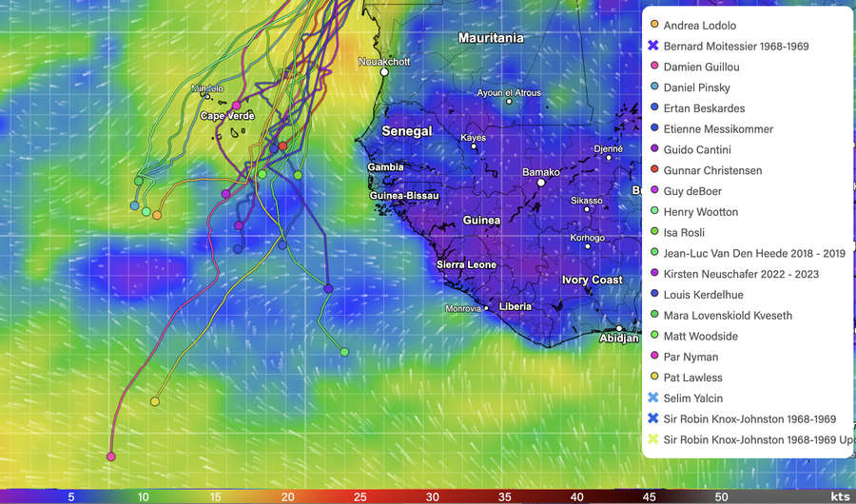Select Kirsten Neuschafer 2022 - 2023 entry
This screenshot has height=504, width=856.
(741, 274)
